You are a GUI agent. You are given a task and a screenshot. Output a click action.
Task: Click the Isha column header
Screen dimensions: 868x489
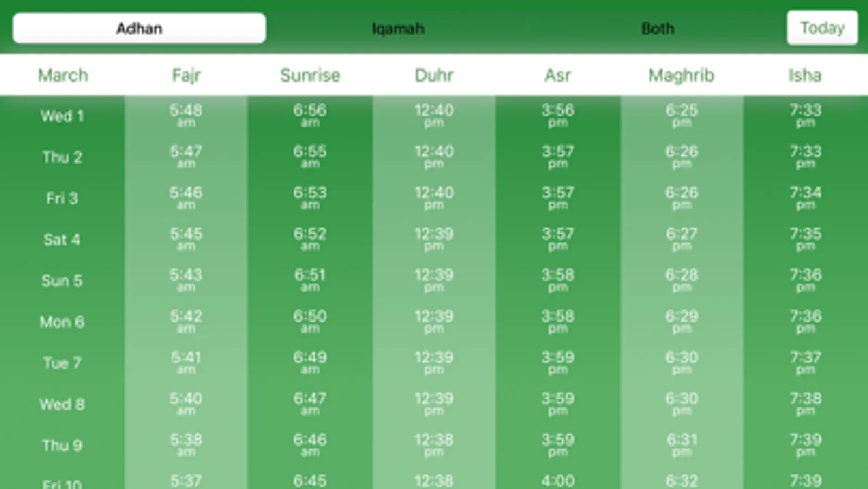805,75
